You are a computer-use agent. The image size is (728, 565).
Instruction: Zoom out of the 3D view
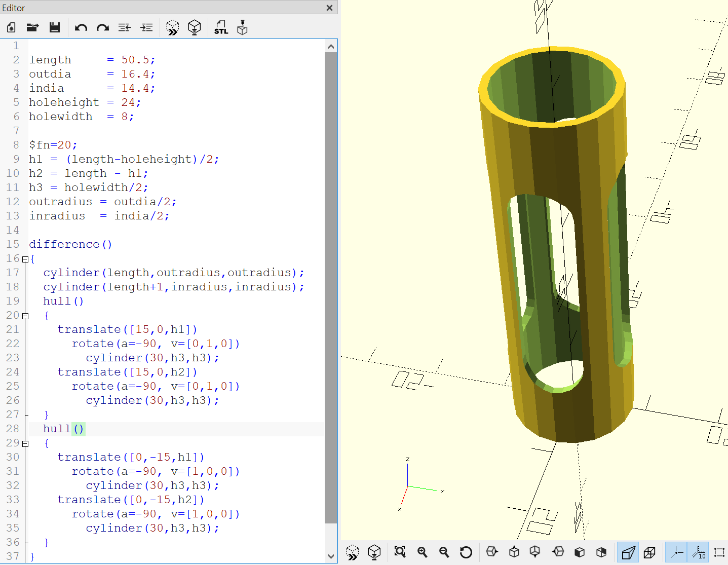(x=444, y=552)
